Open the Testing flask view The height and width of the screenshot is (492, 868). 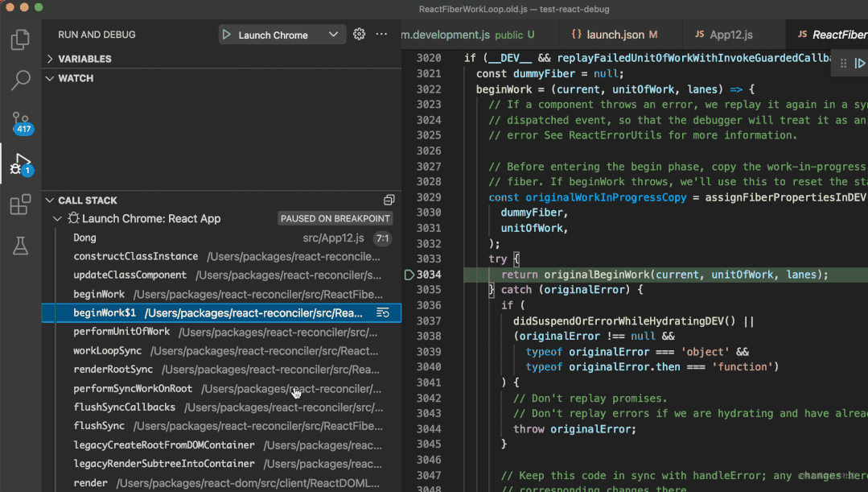[20, 246]
